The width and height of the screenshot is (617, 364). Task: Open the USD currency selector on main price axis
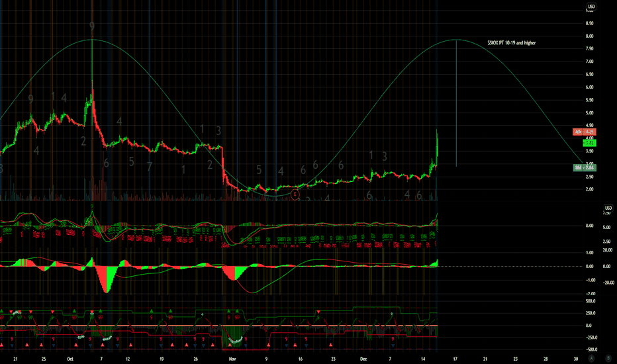(591, 7)
